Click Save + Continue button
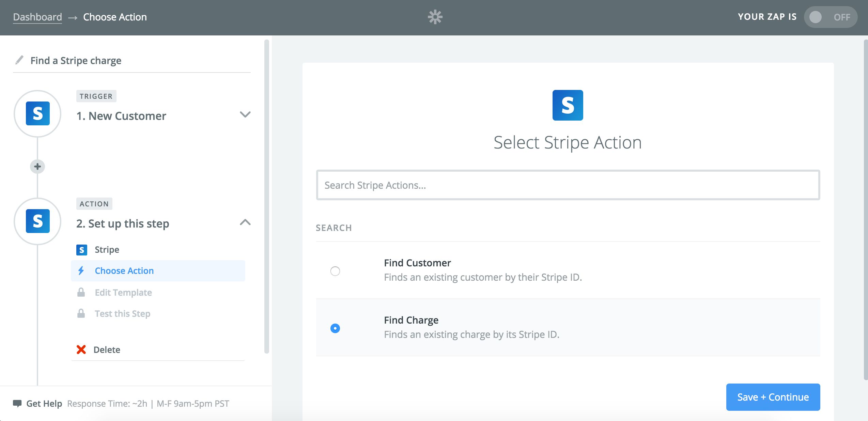Screen dimensions: 868x421 (x=773, y=397)
